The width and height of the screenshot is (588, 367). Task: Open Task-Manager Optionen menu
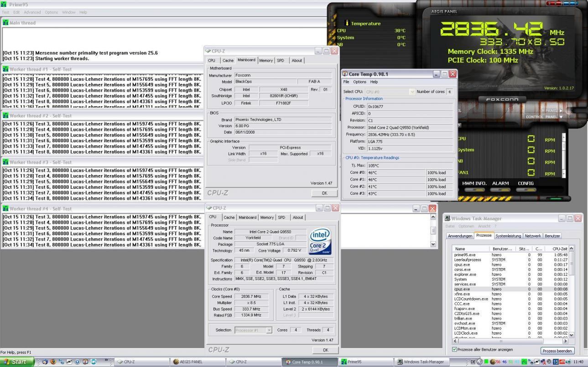point(466,226)
